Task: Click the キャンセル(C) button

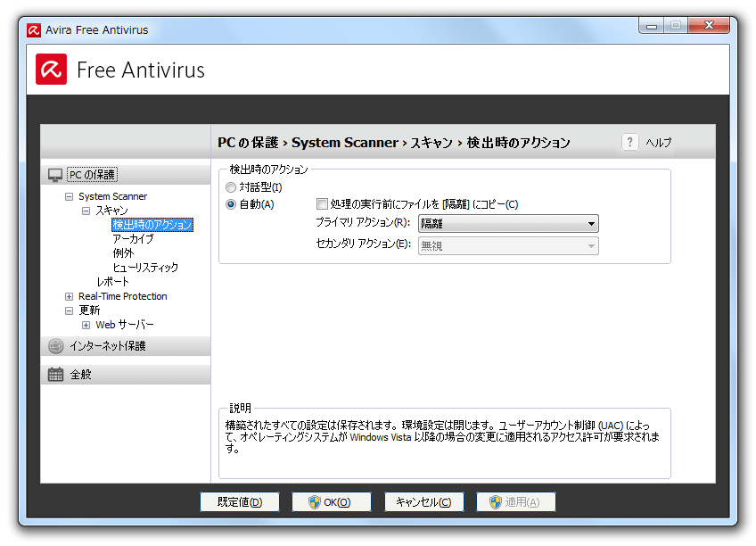Action: point(423,502)
